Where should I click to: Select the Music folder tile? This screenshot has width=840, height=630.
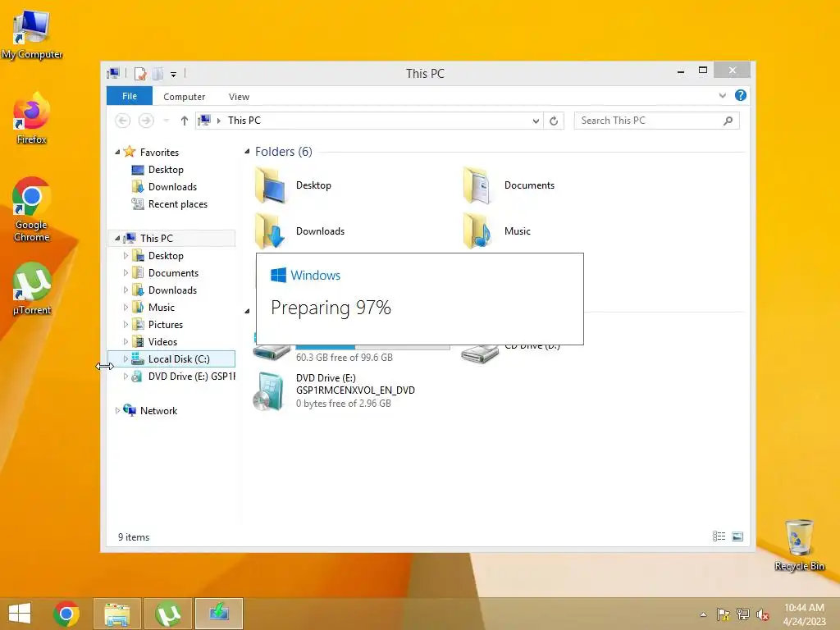pos(496,231)
